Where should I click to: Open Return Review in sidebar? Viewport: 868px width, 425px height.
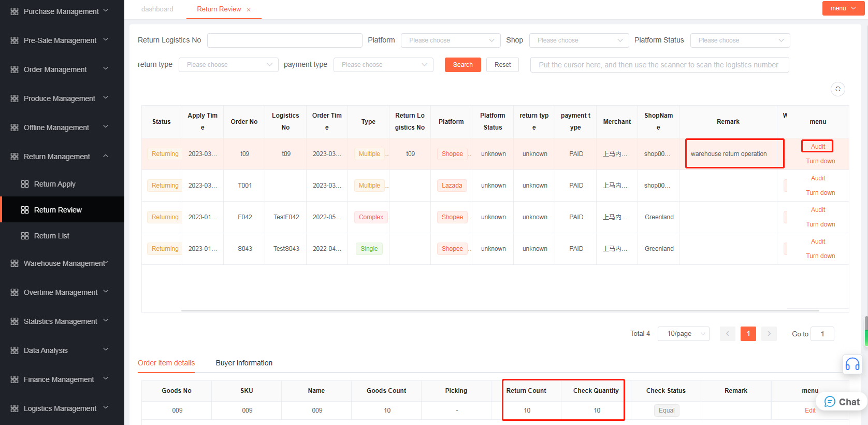pyautogui.click(x=62, y=210)
